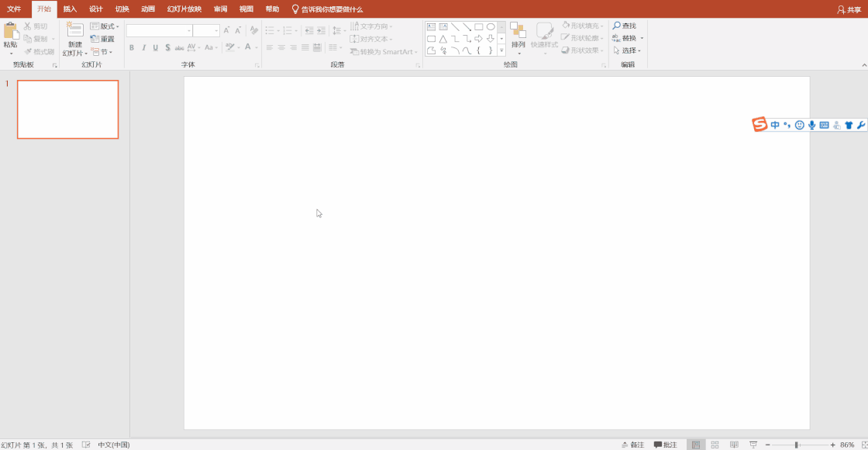Click the Convert to SmartArt icon
The width and height of the screenshot is (868, 450).
383,51
